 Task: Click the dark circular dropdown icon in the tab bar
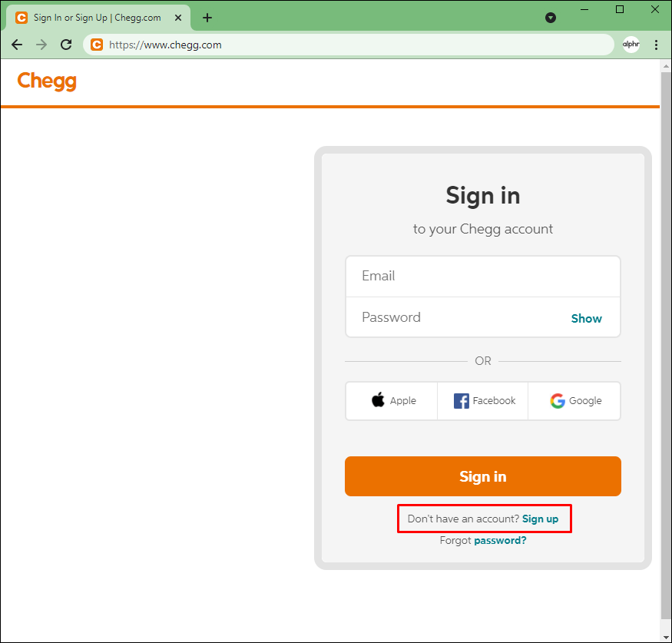point(551,18)
